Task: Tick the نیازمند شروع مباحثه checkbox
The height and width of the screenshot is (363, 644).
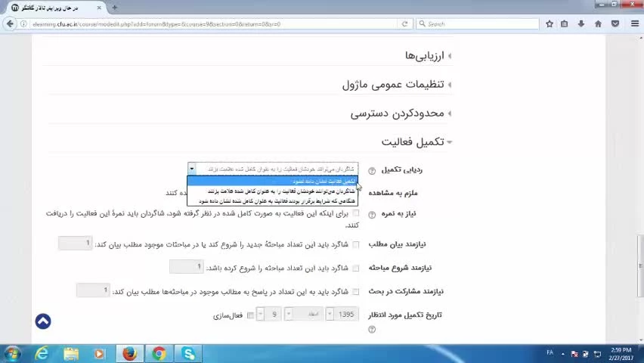Action: pyautogui.click(x=356, y=268)
